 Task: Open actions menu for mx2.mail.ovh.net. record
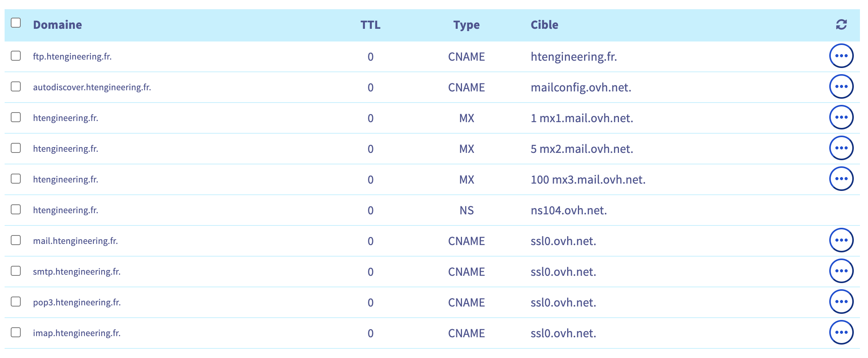point(841,148)
